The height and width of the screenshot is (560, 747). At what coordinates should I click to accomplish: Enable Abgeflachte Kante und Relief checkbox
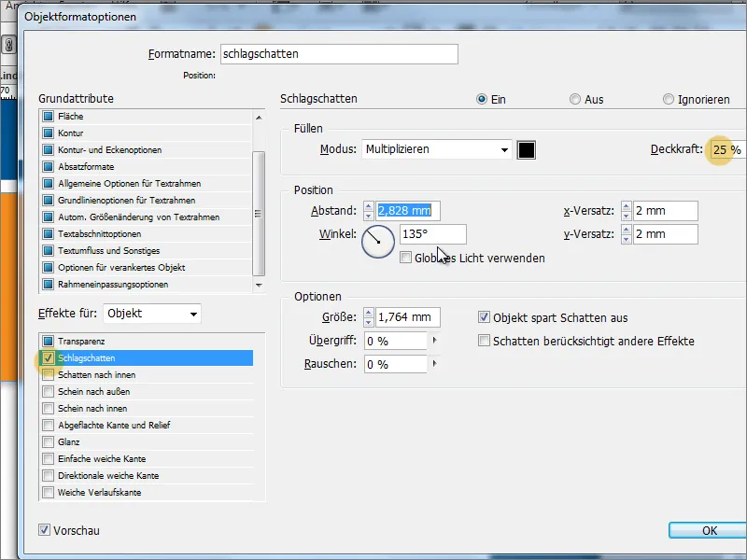49,426
